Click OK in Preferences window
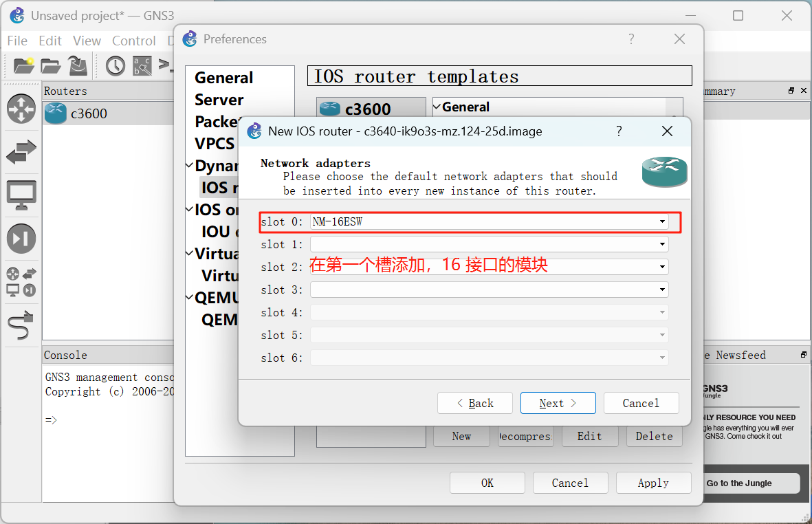This screenshot has height=524, width=812. pyautogui.click(x=487, y=483)
